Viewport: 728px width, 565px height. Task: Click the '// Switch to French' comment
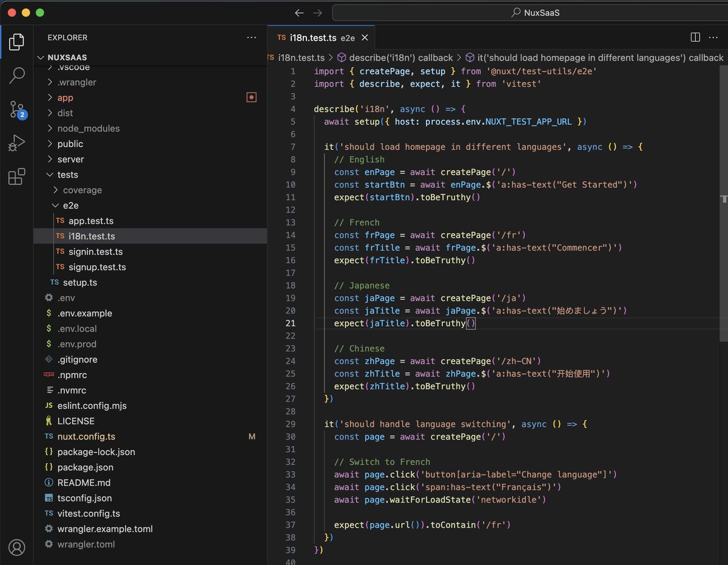pyautogui.click(x=382, y=462)
